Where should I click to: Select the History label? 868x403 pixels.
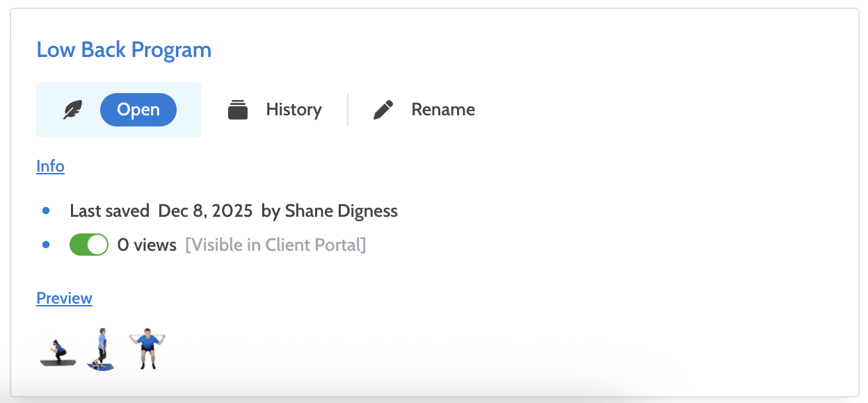[294, 110]
